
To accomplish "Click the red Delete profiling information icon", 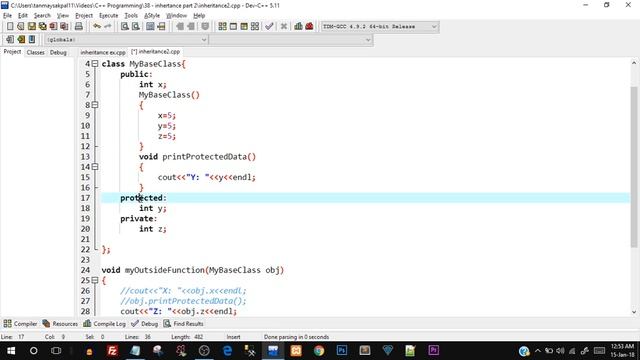I will click(309, 27).
